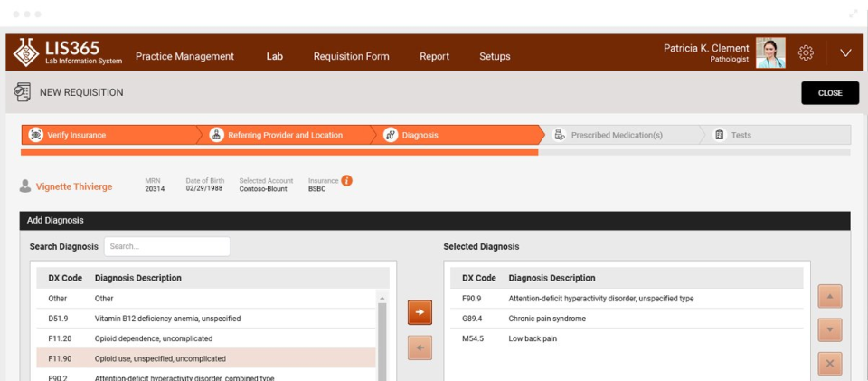Screen dimensions: 868x381
Task: Click scroll up arrow of diagnosis list
Action: point(382,298)
